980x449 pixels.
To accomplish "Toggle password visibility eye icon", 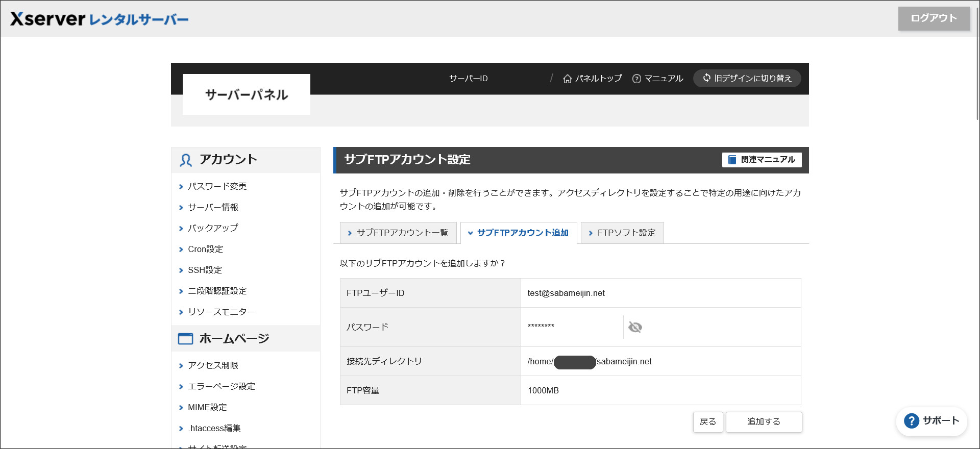I will pyautogui.click(x=635, y=327).
